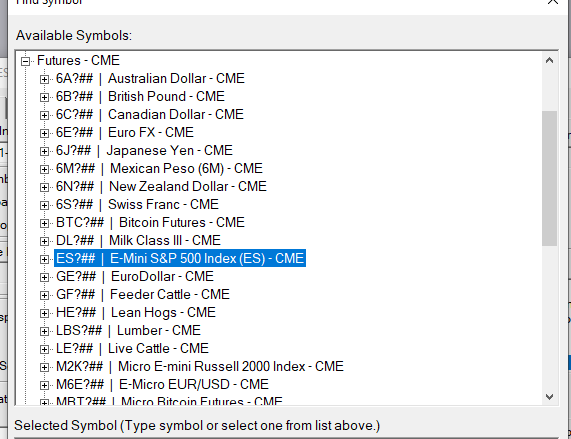Expand the 6A?## Australian Dollar node

(44, 79)
